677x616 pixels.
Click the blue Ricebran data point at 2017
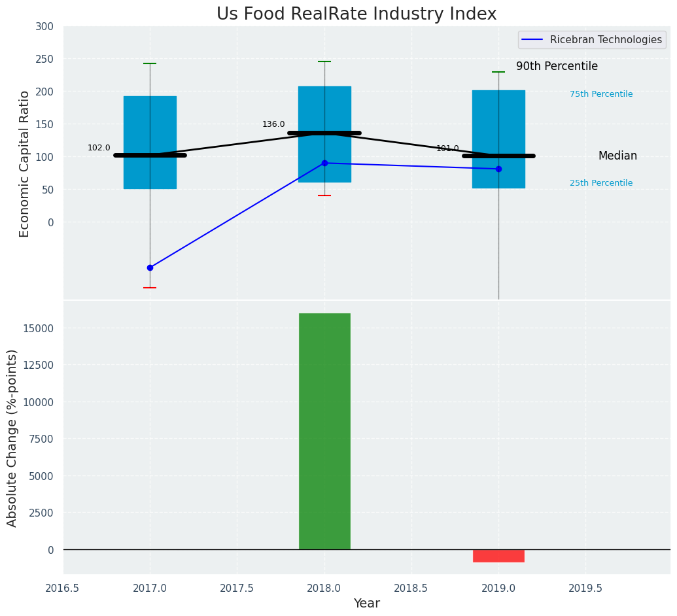point(150,267)
